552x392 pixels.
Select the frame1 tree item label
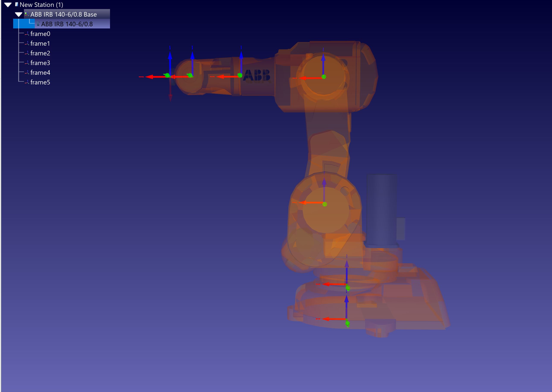[x=40, y=44]
